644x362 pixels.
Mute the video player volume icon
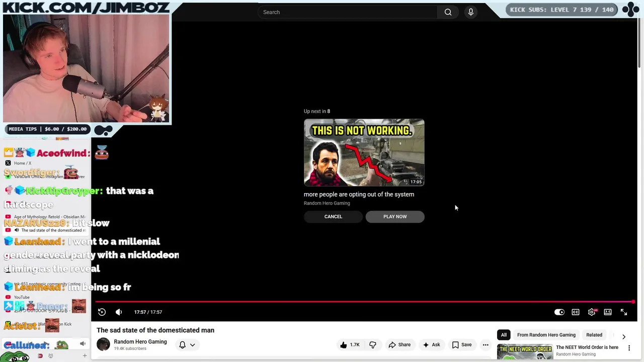pos(119,312)
